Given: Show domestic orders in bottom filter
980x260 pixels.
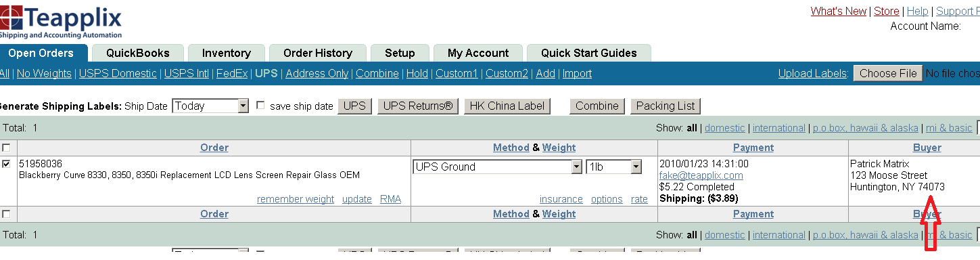Looking at the screenshot, I should coord(724,235).
